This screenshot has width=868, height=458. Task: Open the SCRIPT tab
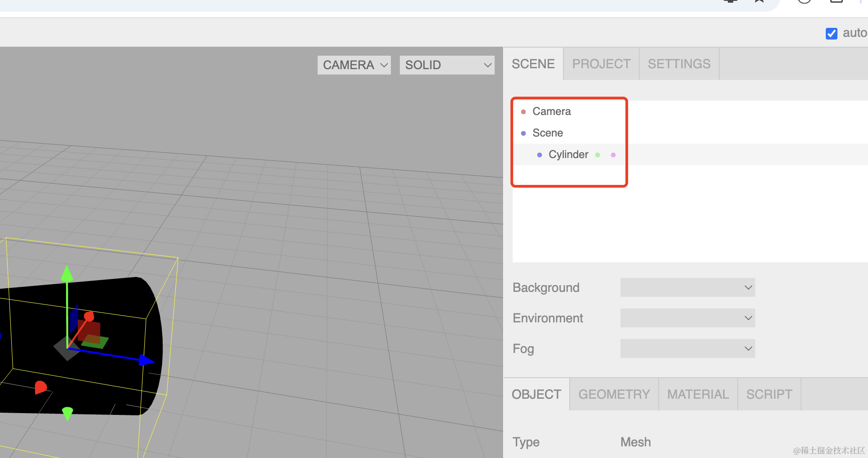pyautogui.click(x=769, y=394)
